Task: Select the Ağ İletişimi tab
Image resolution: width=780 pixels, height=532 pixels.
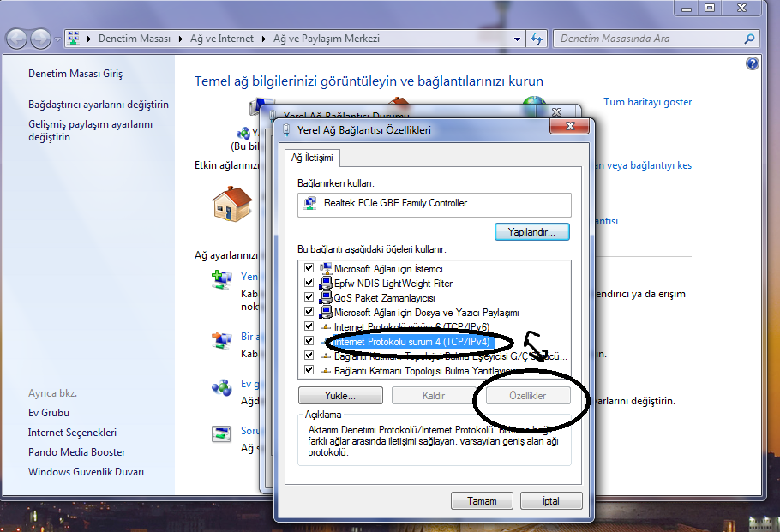Action: (312, 158)
